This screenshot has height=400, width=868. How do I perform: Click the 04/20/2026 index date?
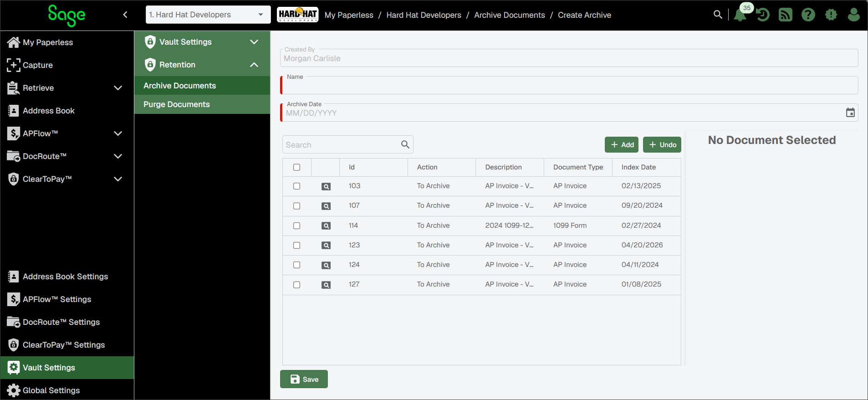(x=642, y=245)
